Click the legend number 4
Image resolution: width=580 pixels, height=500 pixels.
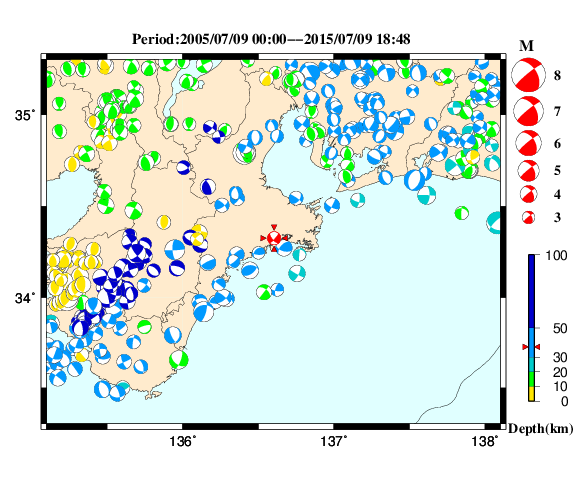pyautogui.click(x=557, y=195)
